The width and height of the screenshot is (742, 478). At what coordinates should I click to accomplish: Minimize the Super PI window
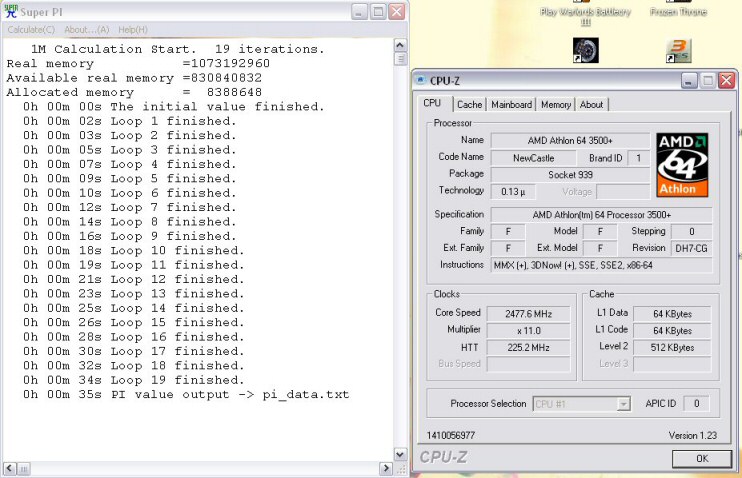[x=360, y=11]
